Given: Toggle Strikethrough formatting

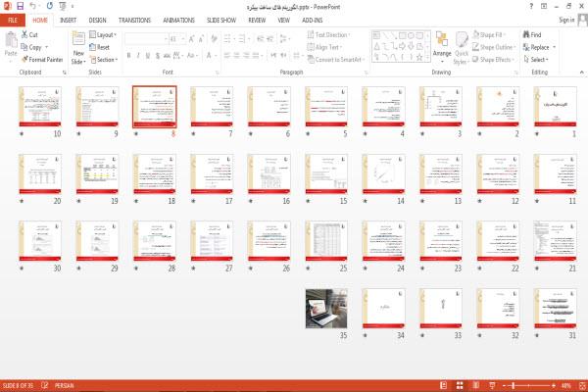Looking at the screenshot, I should (x=167, y=56).
